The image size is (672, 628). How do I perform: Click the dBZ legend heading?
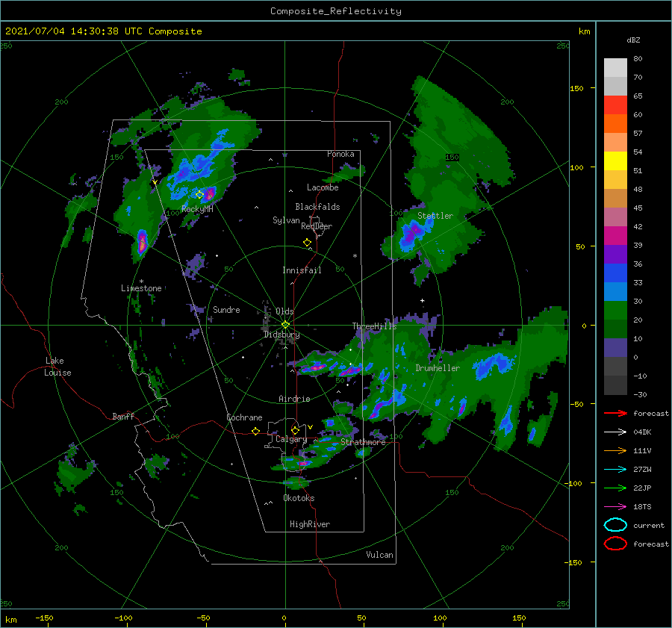pyautogui.click(x=633, y=40)
